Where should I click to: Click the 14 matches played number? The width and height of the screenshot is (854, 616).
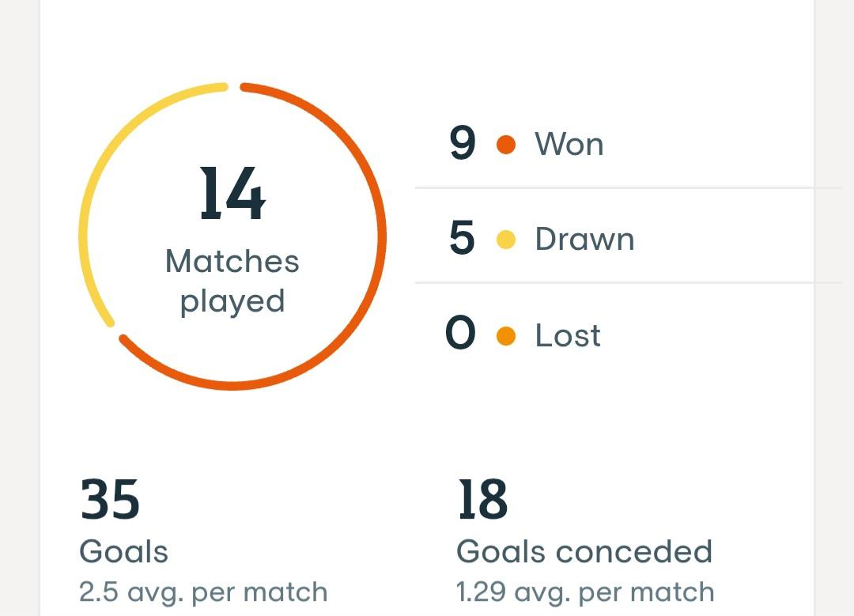point(232,194)
